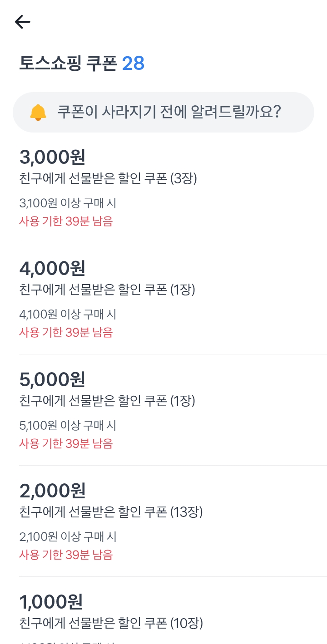Tap the '5,100원 이상 구매 시' condition text
327x644 pixels.
(x=68, y=425)
